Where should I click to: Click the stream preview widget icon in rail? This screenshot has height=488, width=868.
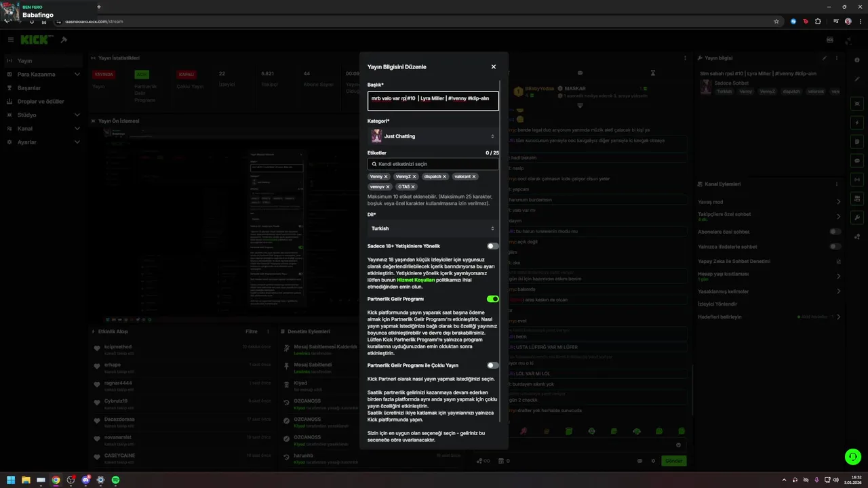(857, 104)
